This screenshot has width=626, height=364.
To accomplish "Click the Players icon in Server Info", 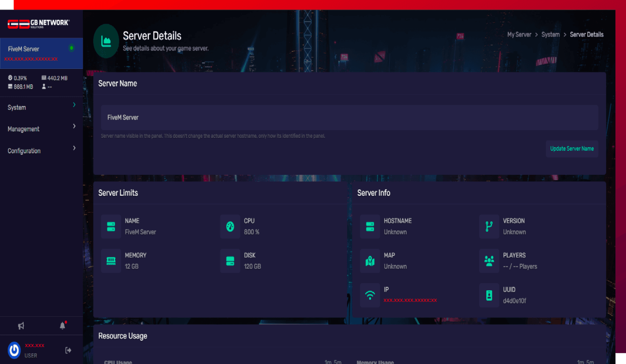I will click(x=489, y=261).
